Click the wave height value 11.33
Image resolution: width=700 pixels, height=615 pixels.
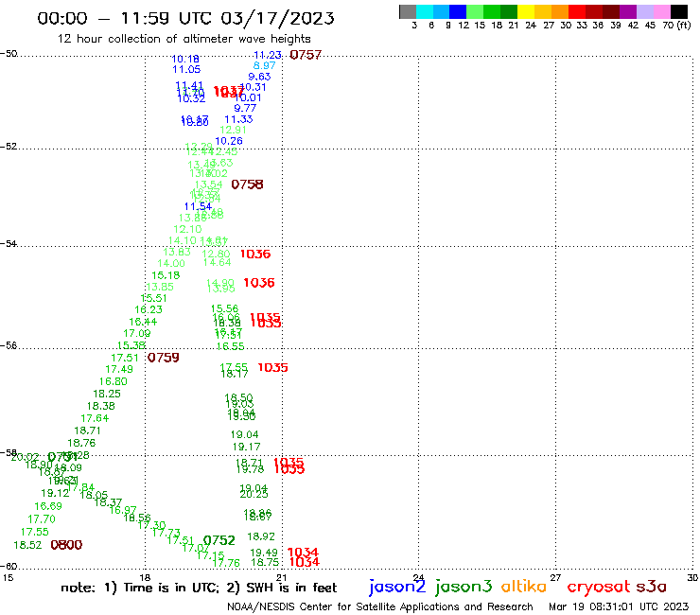238,119
